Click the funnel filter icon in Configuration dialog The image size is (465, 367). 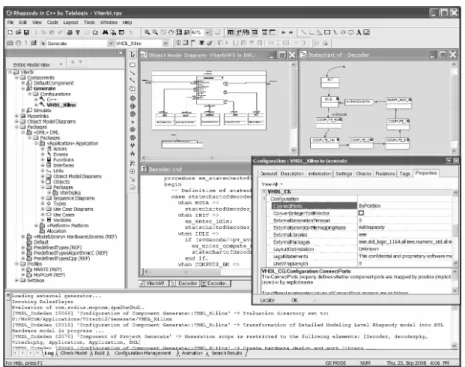449,161
